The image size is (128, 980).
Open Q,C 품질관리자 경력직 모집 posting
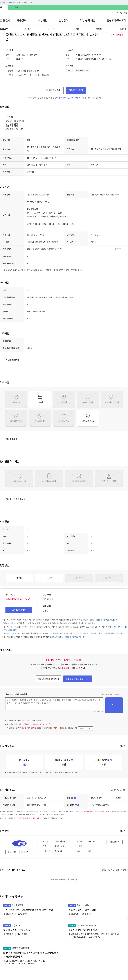click(x=17, y=930)
